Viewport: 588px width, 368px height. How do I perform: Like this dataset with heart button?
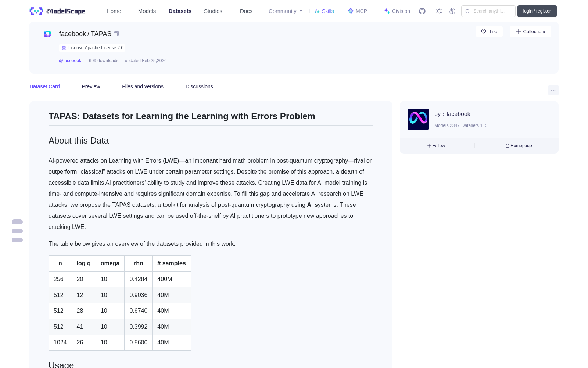(489, 32)
